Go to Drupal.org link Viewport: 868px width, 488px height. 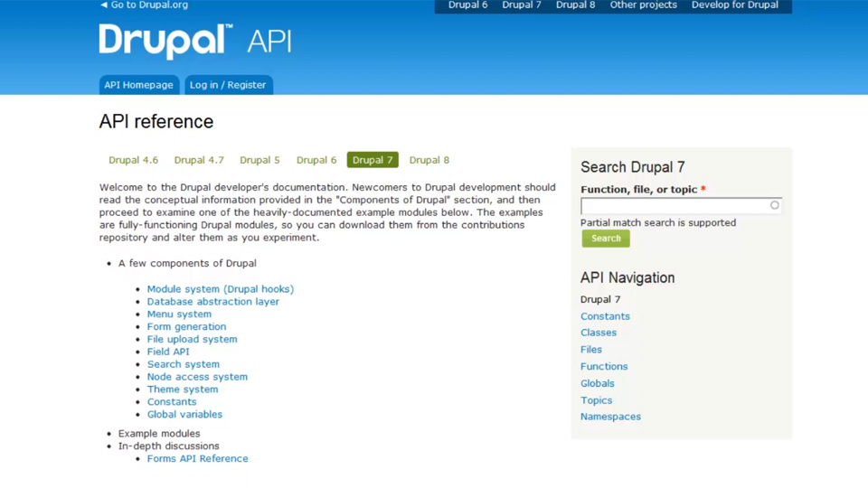click(x=144, y=5)
